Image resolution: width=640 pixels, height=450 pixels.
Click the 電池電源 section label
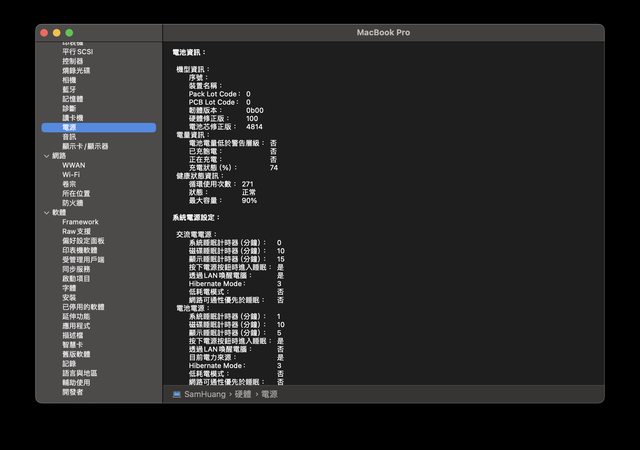pos(193,308)
